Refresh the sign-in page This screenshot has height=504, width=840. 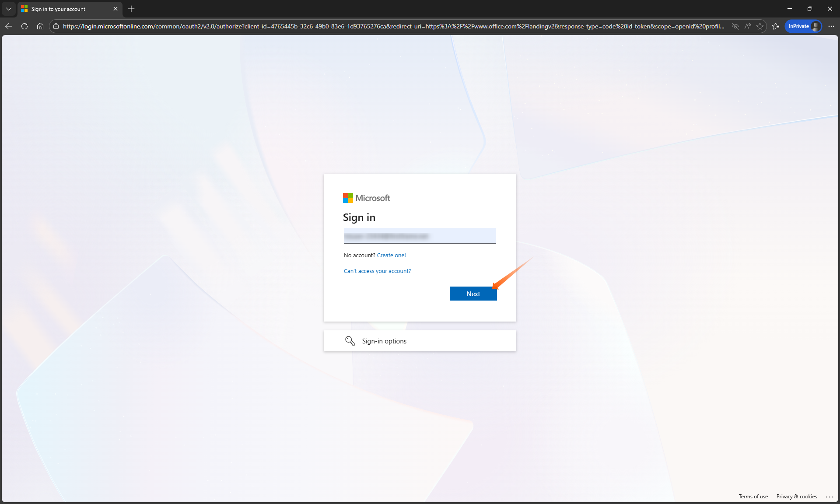coord(24,26)
